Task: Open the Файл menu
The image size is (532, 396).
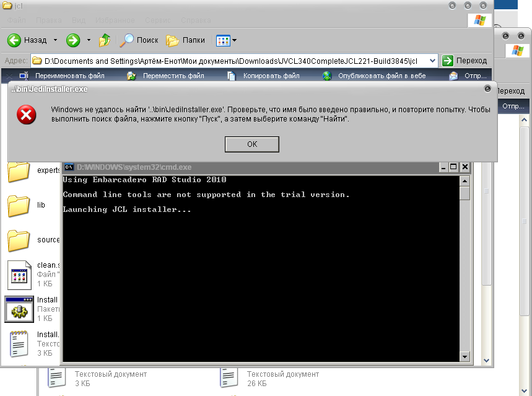Action: click(x=16, y=20)
